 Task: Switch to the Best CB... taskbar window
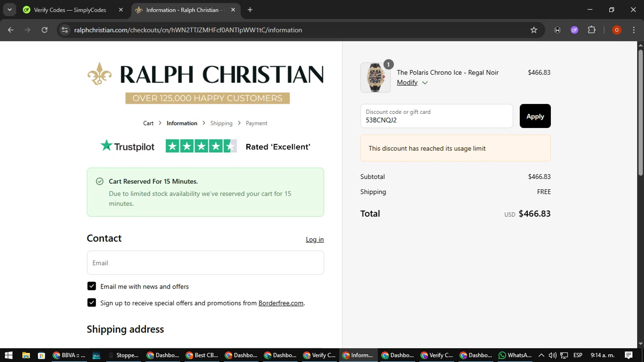[202, 355]
